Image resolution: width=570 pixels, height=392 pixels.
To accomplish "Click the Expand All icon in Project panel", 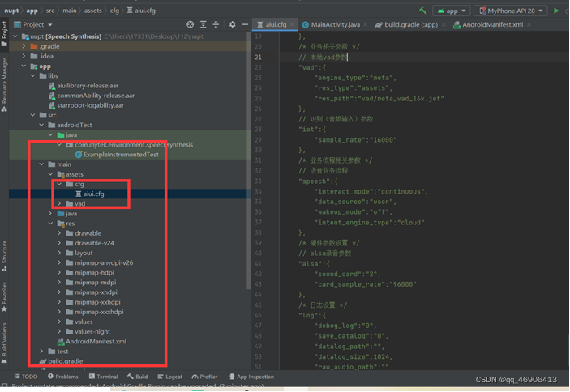I will [x=204, y=24].
